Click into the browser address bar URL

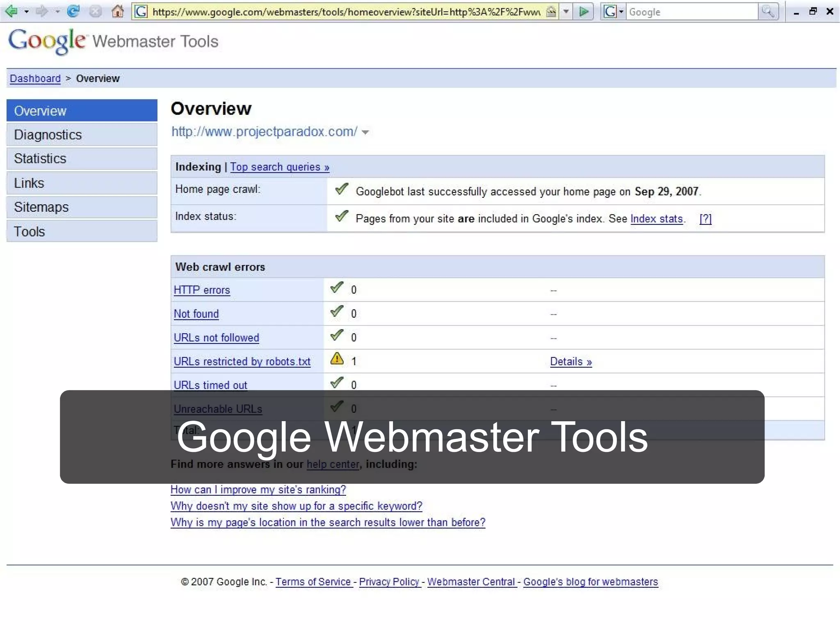pos(347,12)
